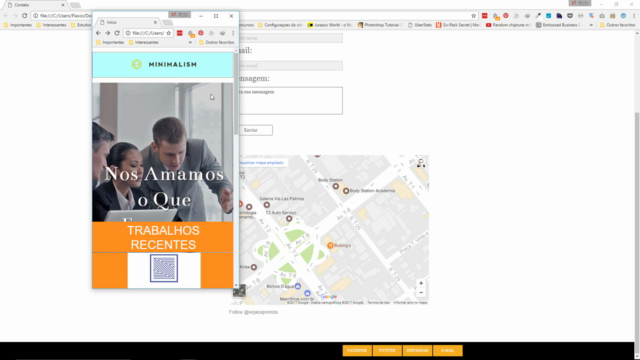Image resolution: width=640 pixels, height=360 pixels.
Task: Bookmark the Contato page with the star icon
Action: tap(473, 16)
